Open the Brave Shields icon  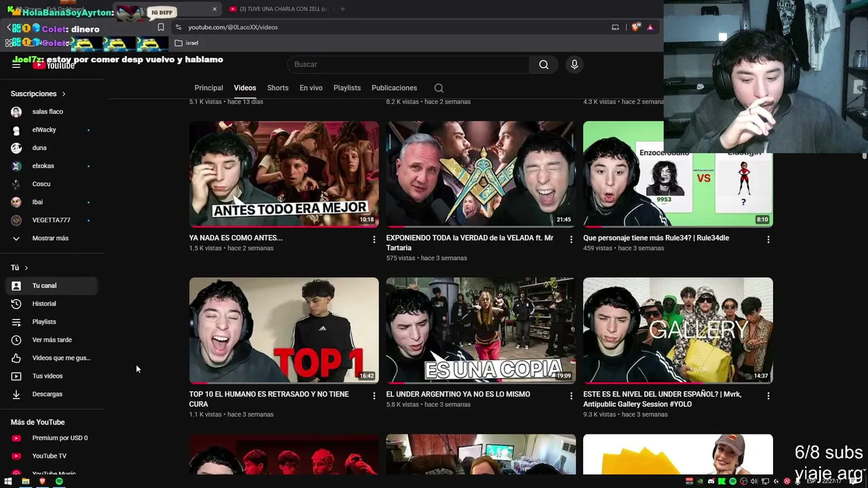click(635, 27)
